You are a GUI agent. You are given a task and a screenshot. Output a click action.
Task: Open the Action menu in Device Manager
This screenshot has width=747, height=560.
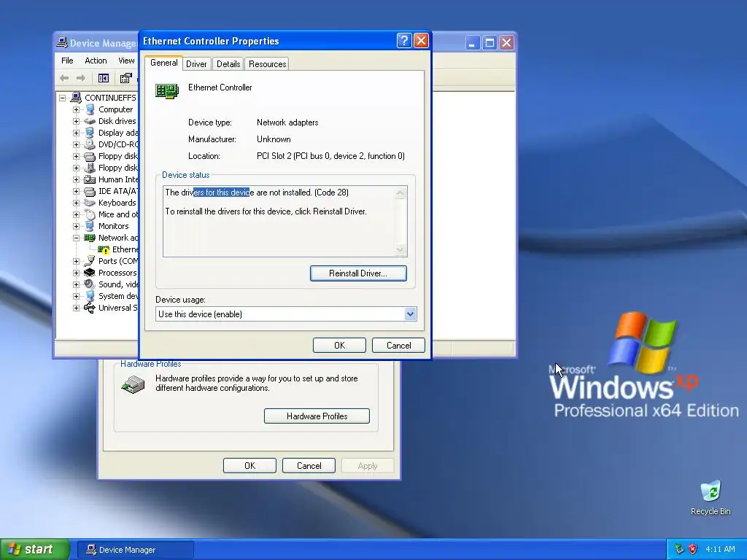click(x=96, y=61)
